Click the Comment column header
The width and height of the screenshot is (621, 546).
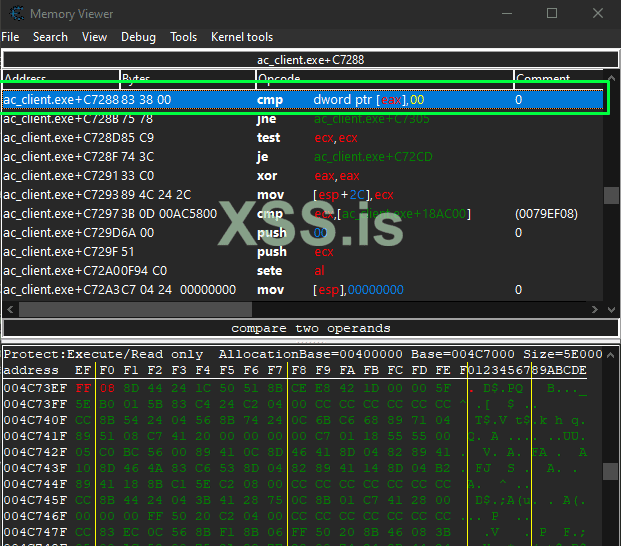click(x=558, y=78)
